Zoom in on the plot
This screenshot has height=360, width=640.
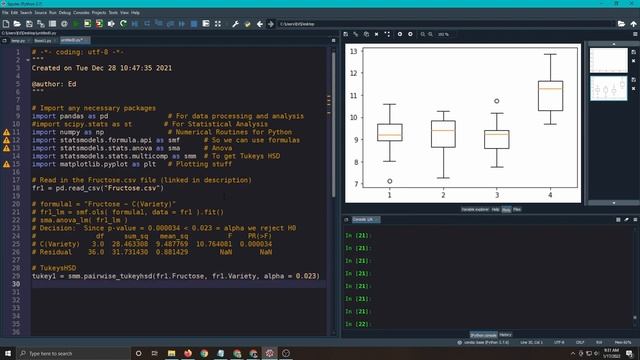pyautogui.click(x=430, y=34)
